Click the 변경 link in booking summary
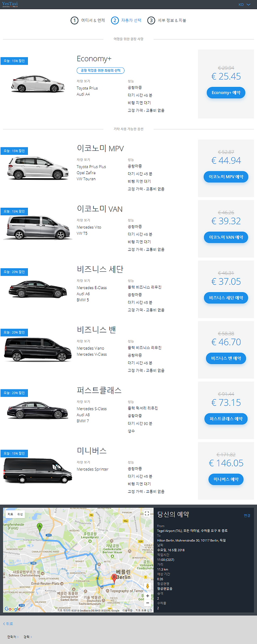The image size is (257, 644). (247, 515)
